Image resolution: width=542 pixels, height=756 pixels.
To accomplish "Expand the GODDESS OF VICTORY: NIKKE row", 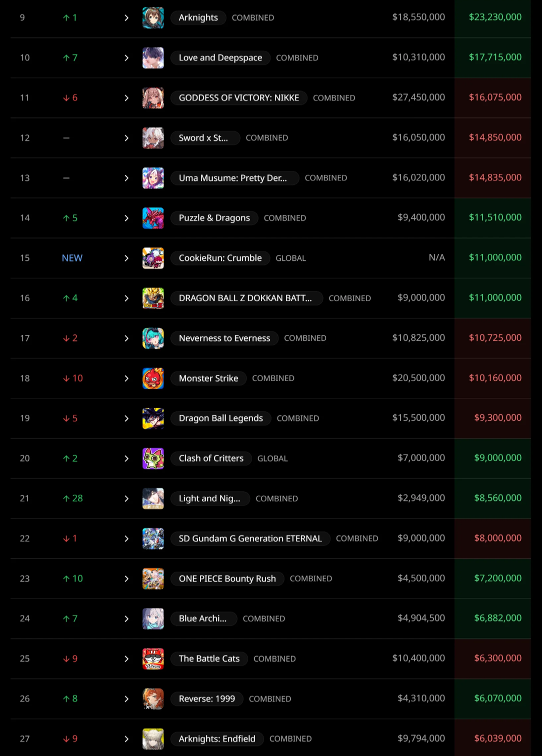I will pyautogui.click(x=126, y=98).
